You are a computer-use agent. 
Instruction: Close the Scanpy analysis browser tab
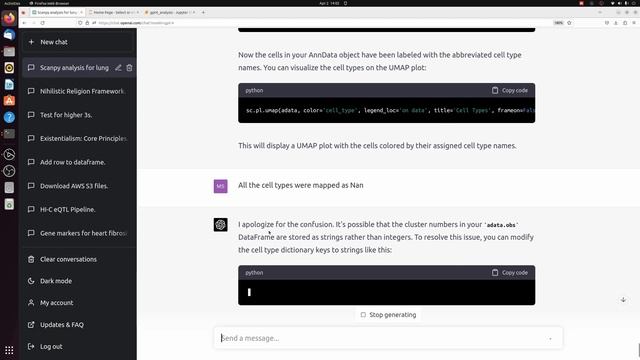pyautogui.click(x=81, y=13)
